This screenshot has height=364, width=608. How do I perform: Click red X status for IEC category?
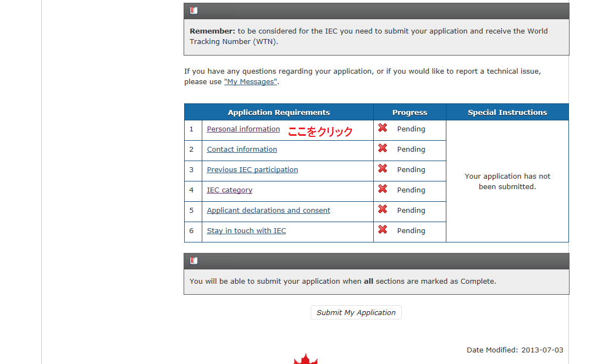[x=383, y=189]
